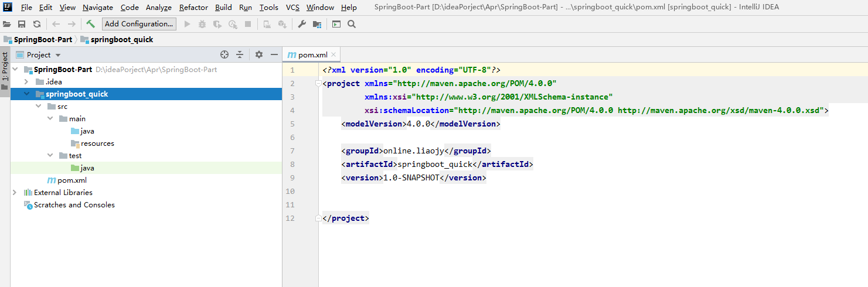Build project with the green hammer icon
The width and height of the screenshot is (868, 287).
point(90,24)
